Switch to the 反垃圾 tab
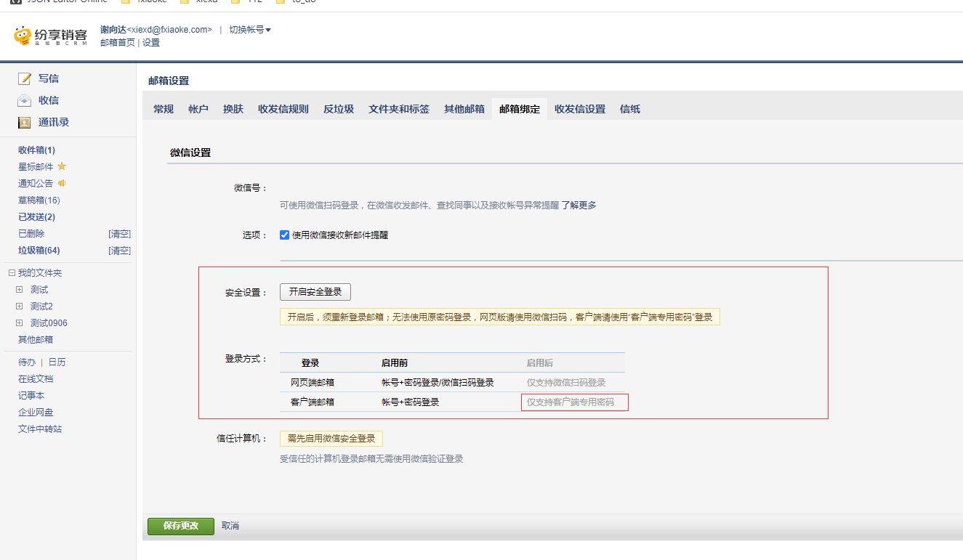The width and height of the screenshot is (963, 560). pos(339,110)
